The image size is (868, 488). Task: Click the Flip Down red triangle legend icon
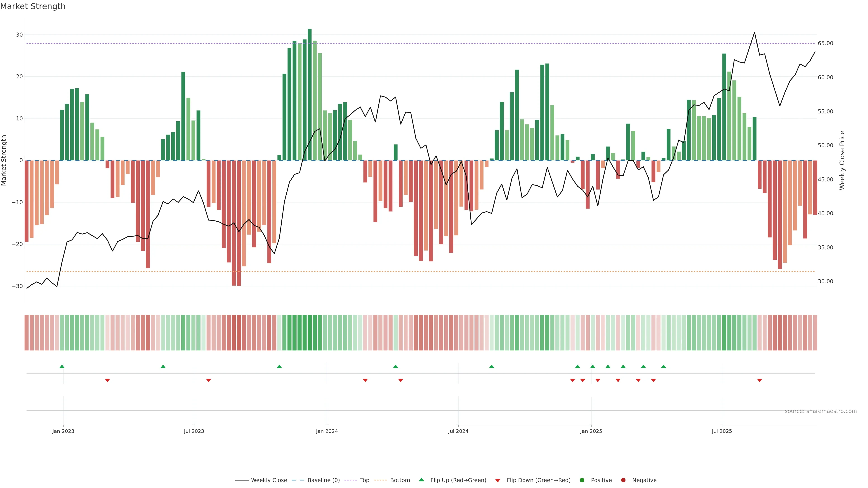pos(498,481)
